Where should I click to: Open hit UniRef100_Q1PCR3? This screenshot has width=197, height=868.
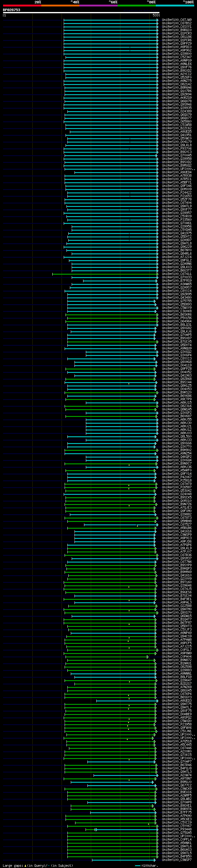[x=177, y=33]
